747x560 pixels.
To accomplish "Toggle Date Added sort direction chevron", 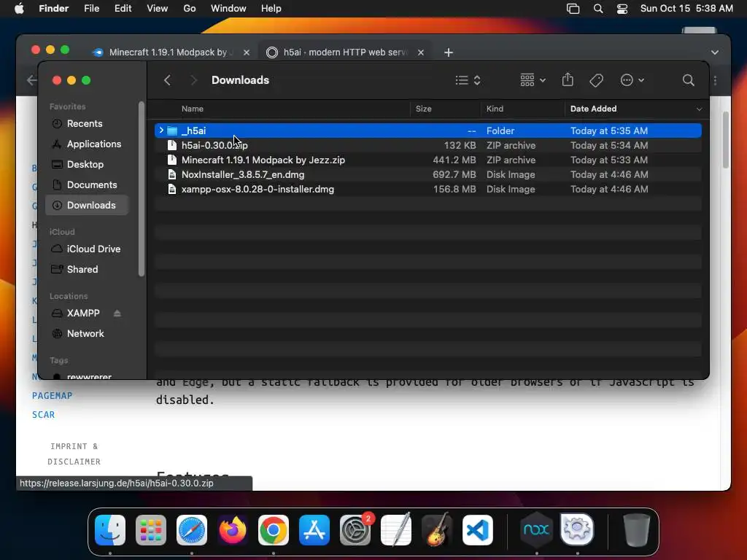I will [x=699, y=109].
